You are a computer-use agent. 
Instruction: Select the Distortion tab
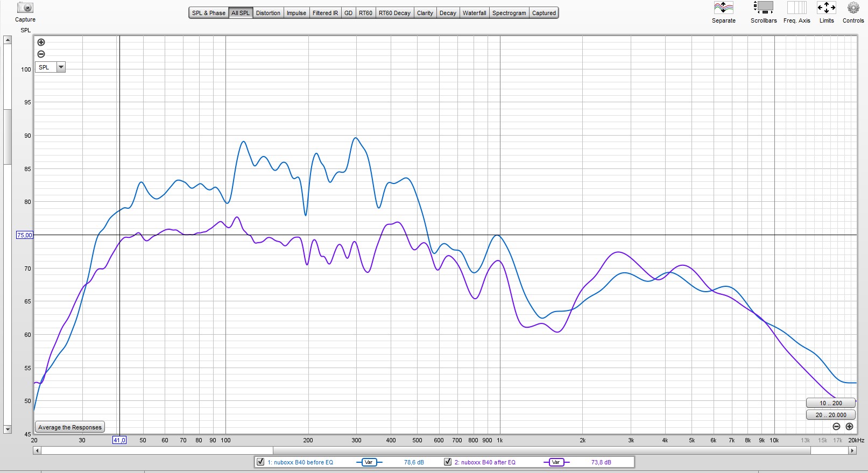(268, 13)
